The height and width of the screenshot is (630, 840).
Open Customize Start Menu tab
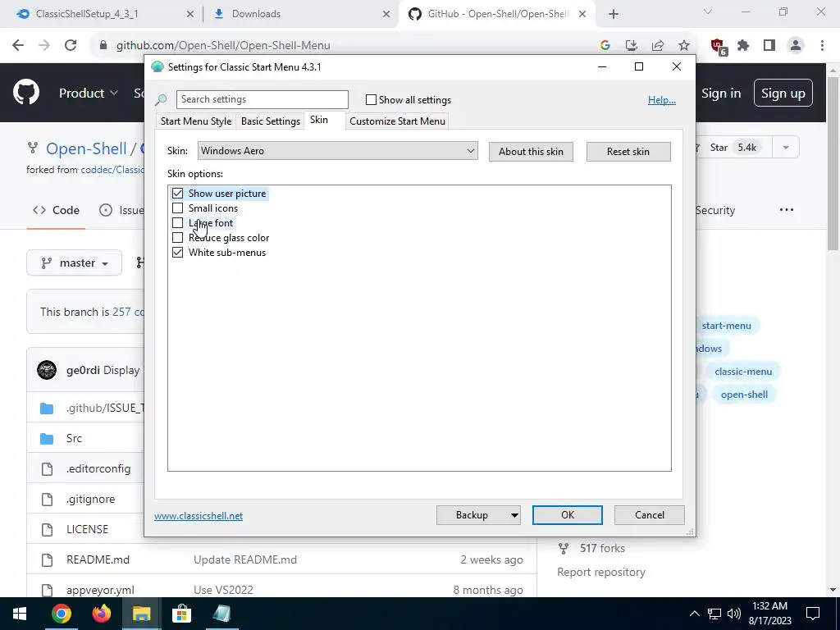(398, 121)
